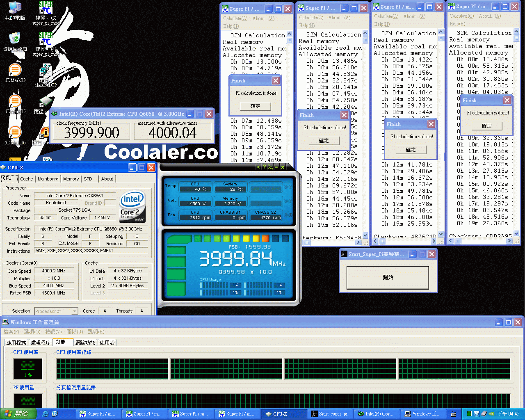Open the 檢視(V) menu in Task Manager

(x=53, y=331)
